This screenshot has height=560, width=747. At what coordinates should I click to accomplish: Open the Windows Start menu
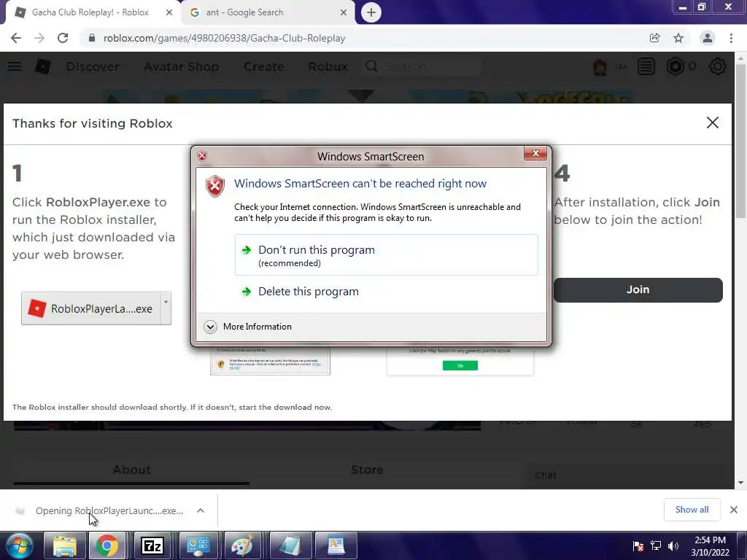point(19,545)
